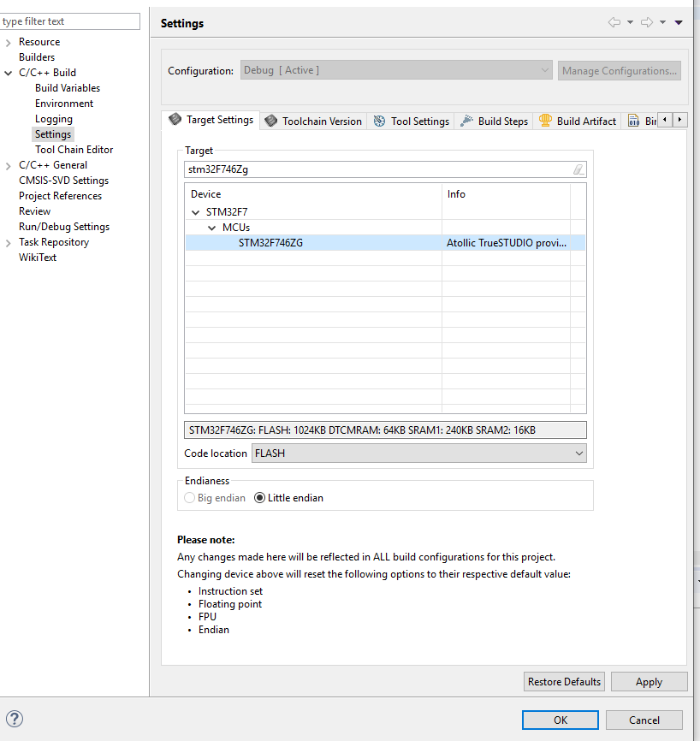Screen dimensions: 700x741
Task: Select Run/Debug Settings in the tree
Action: (64, 227)
